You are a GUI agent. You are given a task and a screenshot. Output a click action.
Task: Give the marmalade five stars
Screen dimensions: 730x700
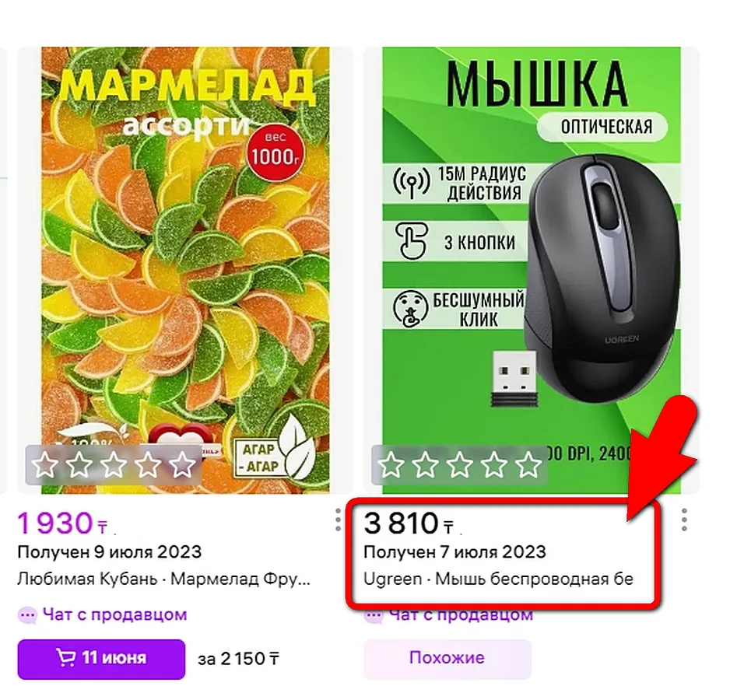point(182,465)
